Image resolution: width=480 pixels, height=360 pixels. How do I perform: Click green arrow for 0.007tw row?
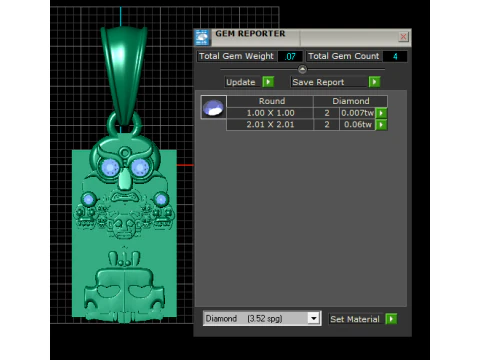click(x=381, y=113)
